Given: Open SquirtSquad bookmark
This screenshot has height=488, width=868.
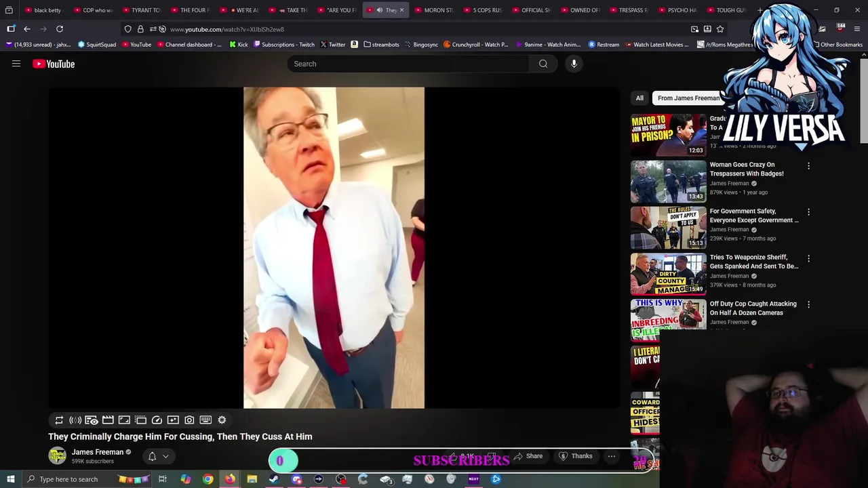Looking at the screenshot, I should point(97,45).
